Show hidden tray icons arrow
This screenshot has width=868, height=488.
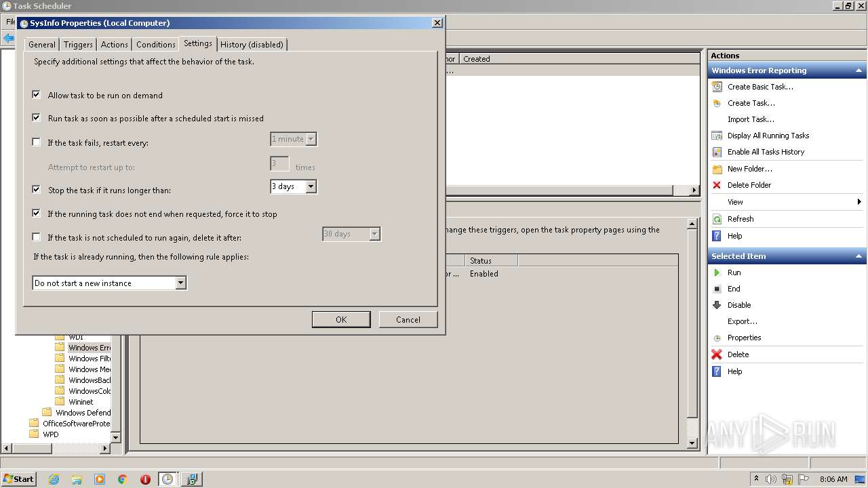tap(757, 479)
